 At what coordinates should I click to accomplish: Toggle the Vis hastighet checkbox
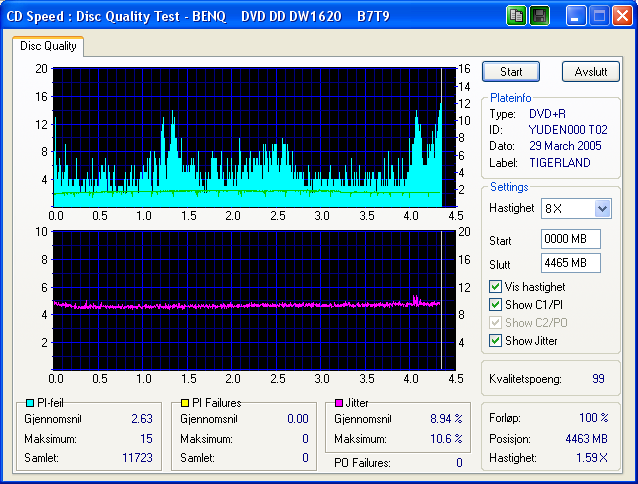click(x=495, y=287)
